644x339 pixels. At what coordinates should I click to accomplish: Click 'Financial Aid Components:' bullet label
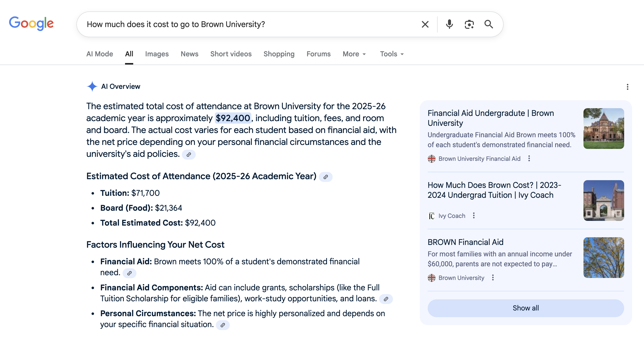coord(152,287)
